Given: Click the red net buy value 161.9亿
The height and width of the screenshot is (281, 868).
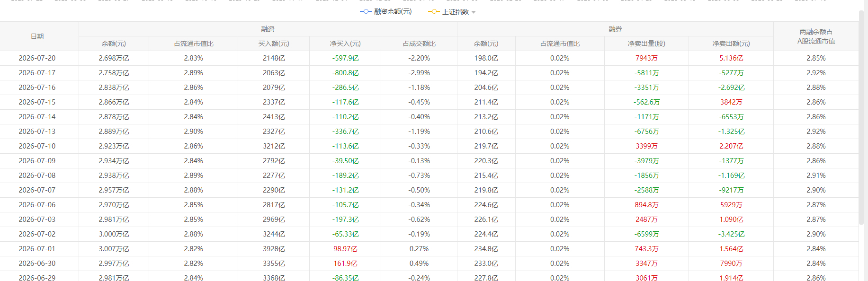Looking at the screenshot, I should (x=345, y=263).
